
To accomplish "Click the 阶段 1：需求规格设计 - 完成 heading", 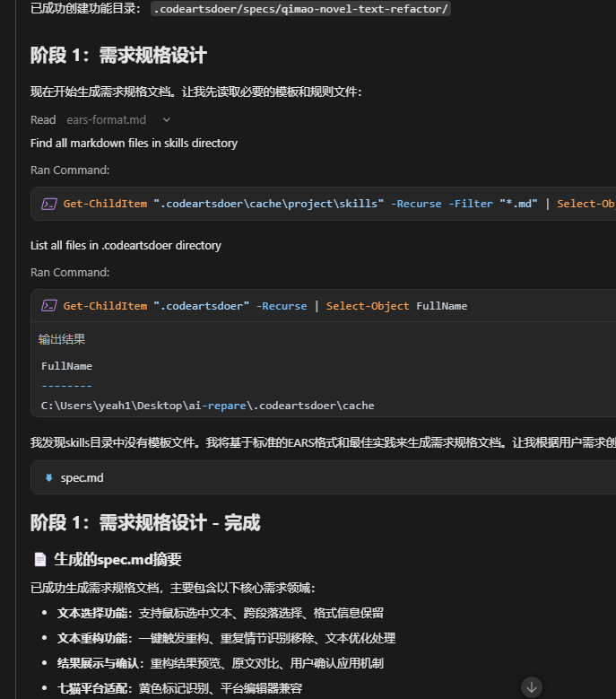I will tap(145, 523).
